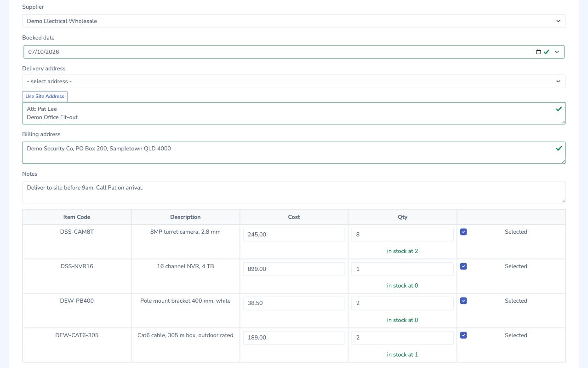Click the Booked date label
588x368 pixels.
[38, 38]
